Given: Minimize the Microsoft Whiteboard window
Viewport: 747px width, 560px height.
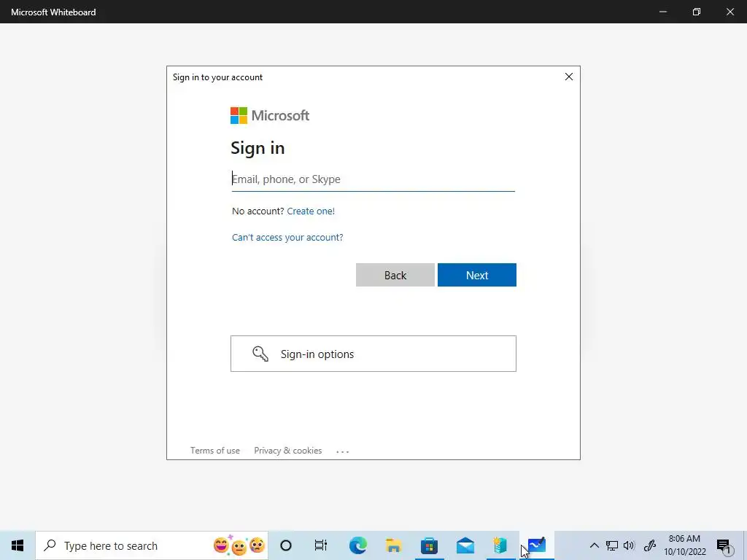Looking at the screenshot, I should tap(663, 12).
